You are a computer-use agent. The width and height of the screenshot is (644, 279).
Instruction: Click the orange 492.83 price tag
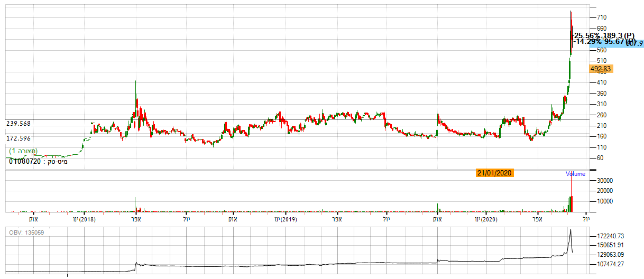602,69
